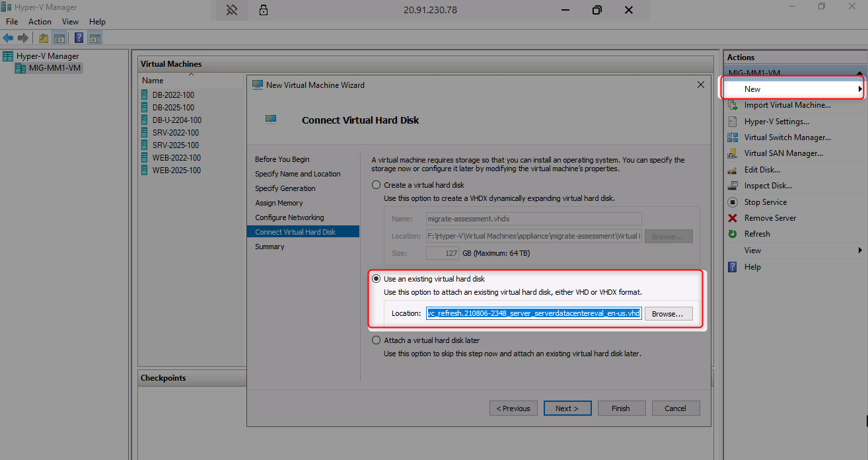This screenshot has width=868, height=460.
Task: Open the View menu
Action: coord(70,22)
